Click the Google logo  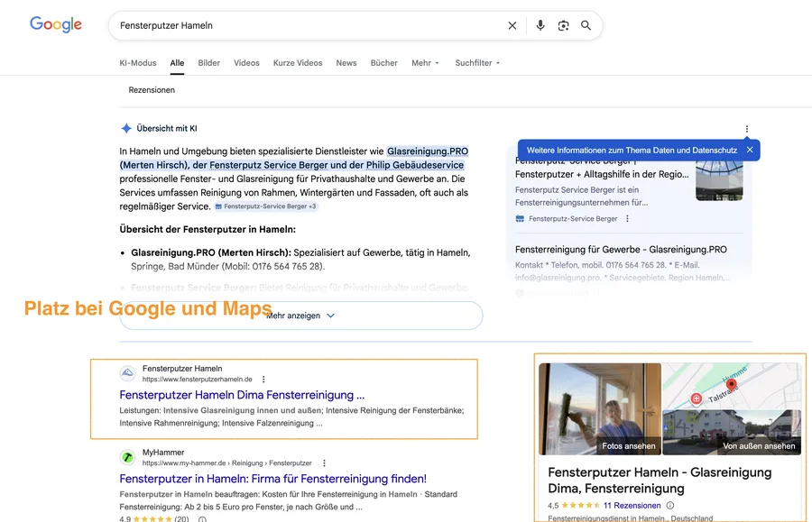(x=55, y=24)
